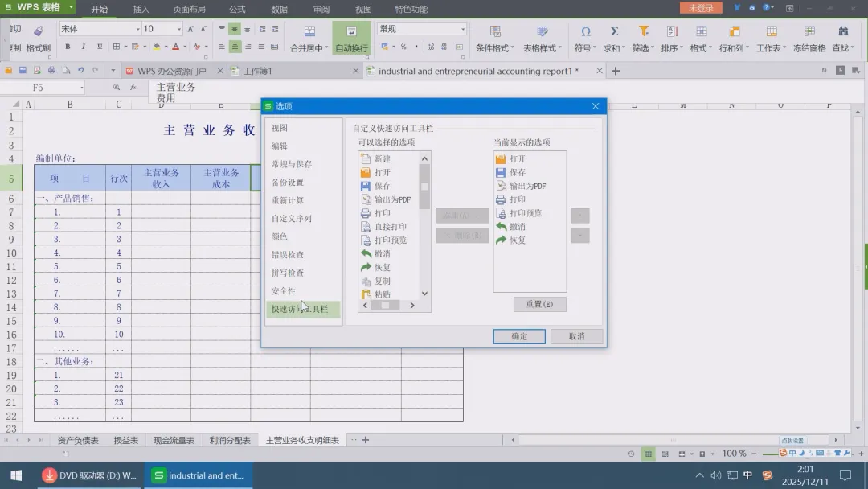Select 视图 in the options sidebar
The width and height of the screenshot is (868, 489).
[280, 128]
